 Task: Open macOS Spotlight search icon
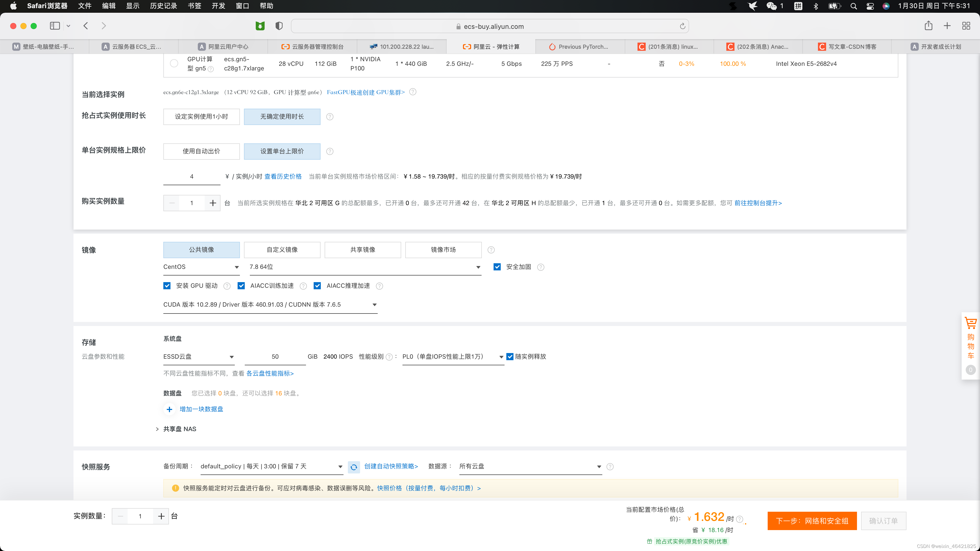click(854, 6)
